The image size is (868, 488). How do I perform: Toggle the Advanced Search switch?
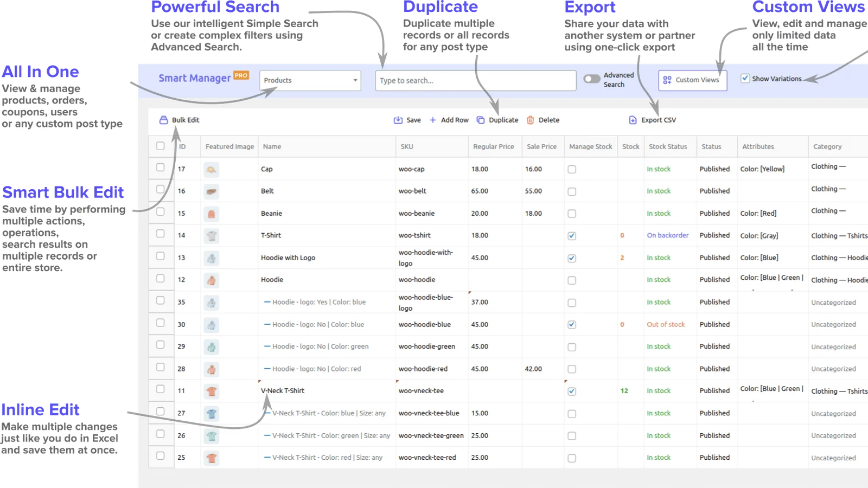coord(592,79)
